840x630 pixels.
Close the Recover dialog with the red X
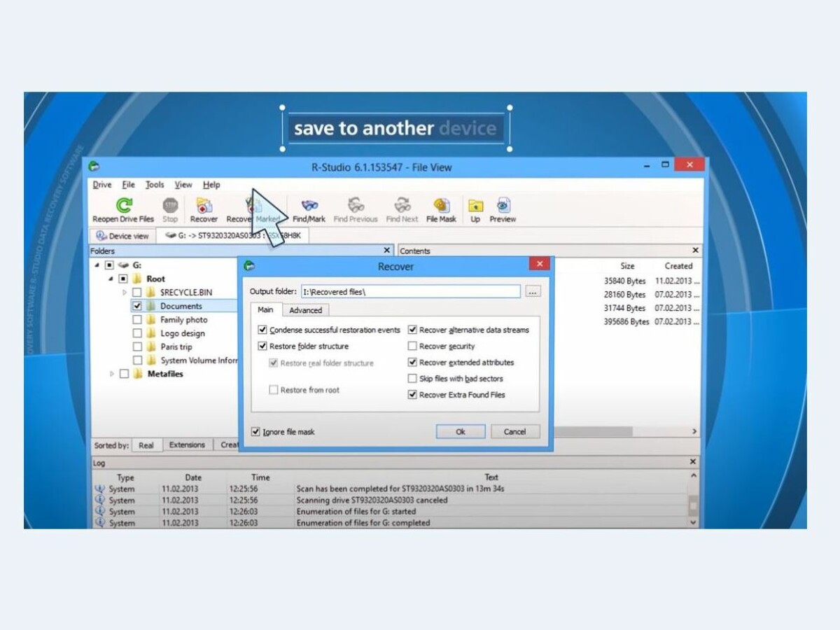click(538, 265)
